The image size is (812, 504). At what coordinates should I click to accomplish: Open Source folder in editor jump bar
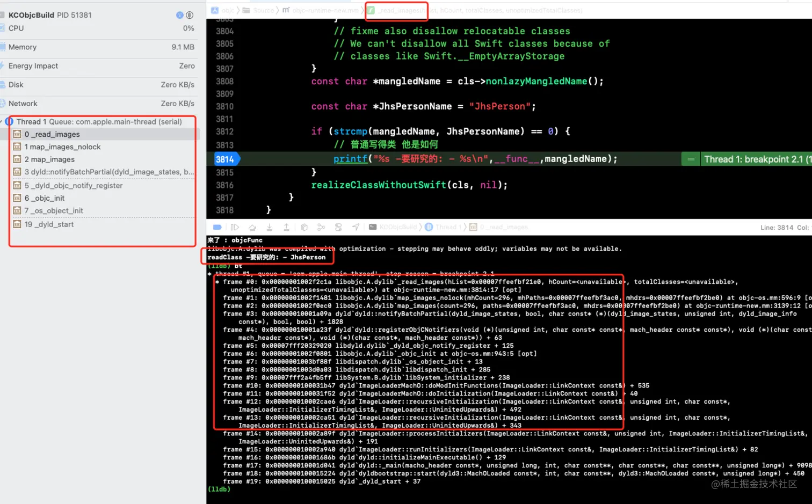click(x=258, y=10)
